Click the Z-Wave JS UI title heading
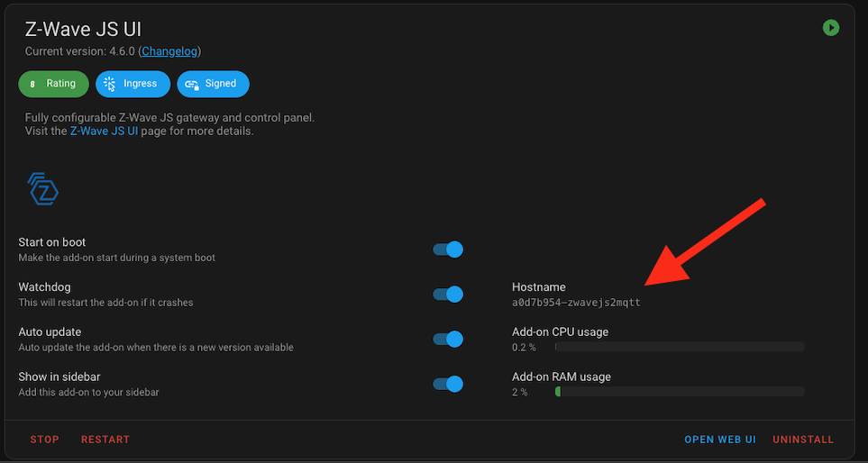Screen dimensions: 868x463 (83, 29)
